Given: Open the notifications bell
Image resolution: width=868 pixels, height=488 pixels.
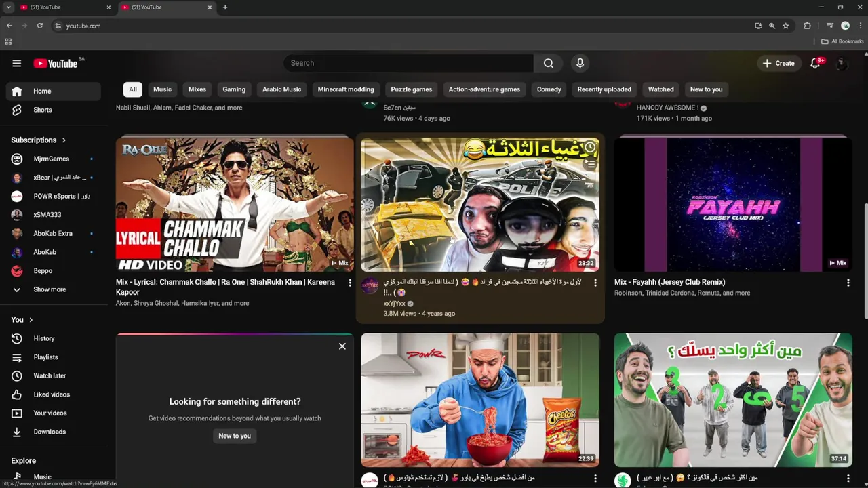Looking at the screenshot, I should 816,63.
